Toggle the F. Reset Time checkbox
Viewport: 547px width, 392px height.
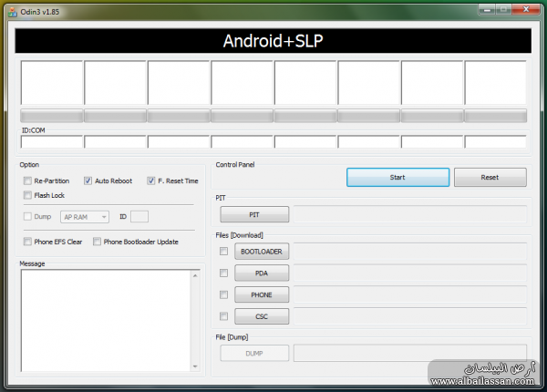coord(150,181)
